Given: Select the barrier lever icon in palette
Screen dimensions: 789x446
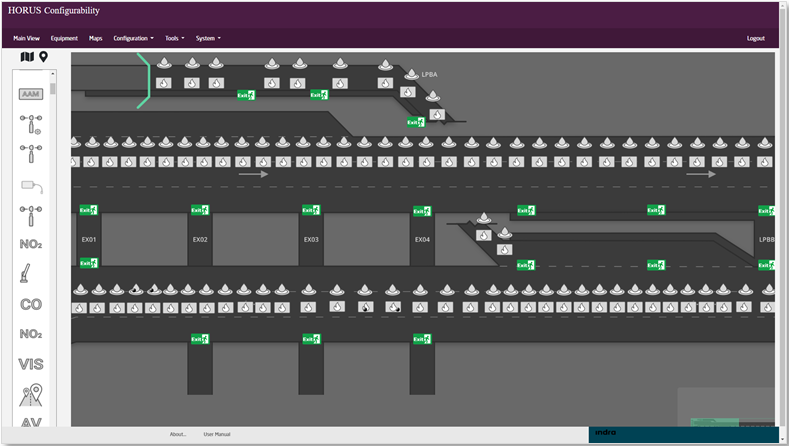Looking at the screenshot, I should click(x=25, y=273).
